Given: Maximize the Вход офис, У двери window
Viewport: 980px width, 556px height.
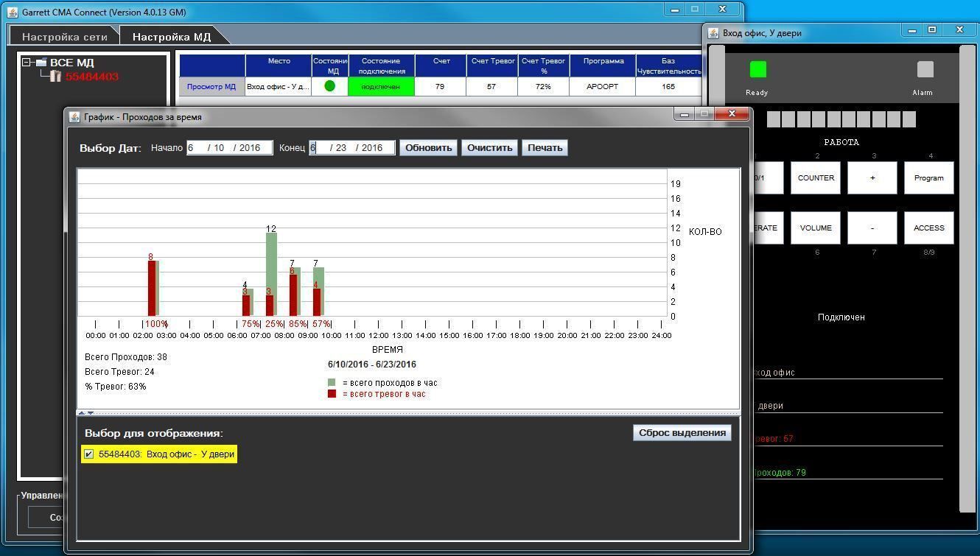Looking at the screenshot, I should point(932,30).
